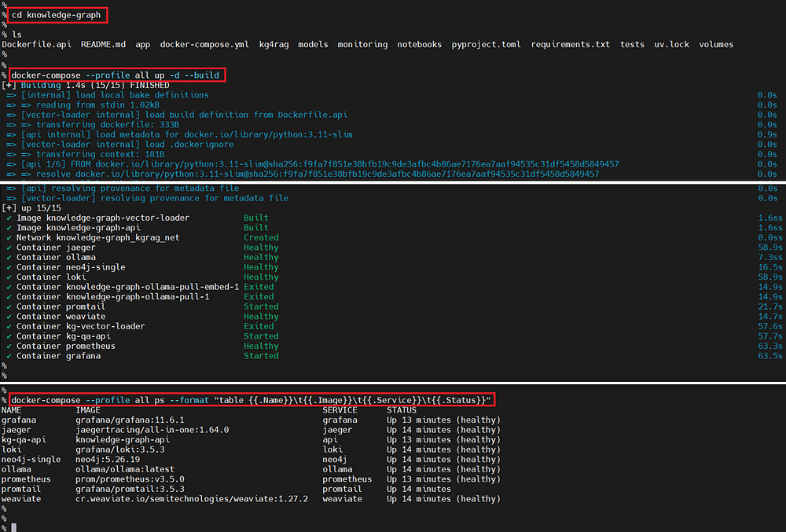The width and height of the screenshot is (786, 532).
Task: Click 'Container promtail' status row
Action: point(394,306)
